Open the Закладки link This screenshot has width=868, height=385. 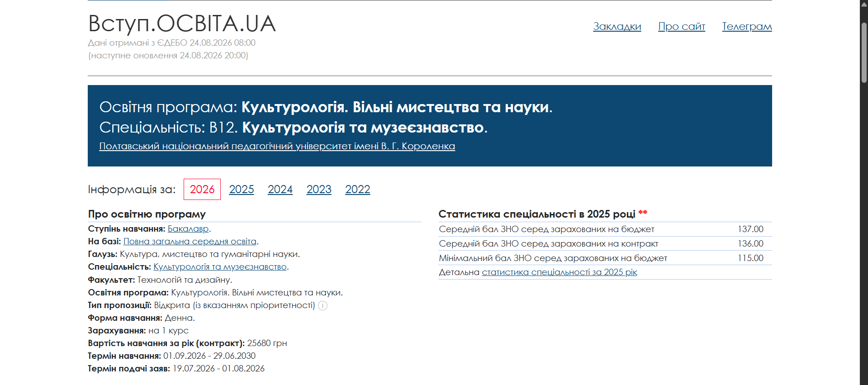click(617, 26)
